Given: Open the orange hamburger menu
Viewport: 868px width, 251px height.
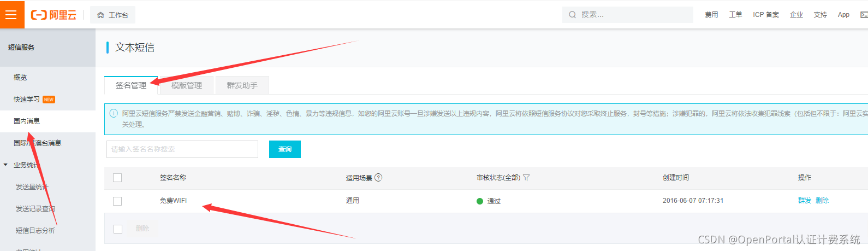Looking at the screenshot, I should (x=12, y=14).
